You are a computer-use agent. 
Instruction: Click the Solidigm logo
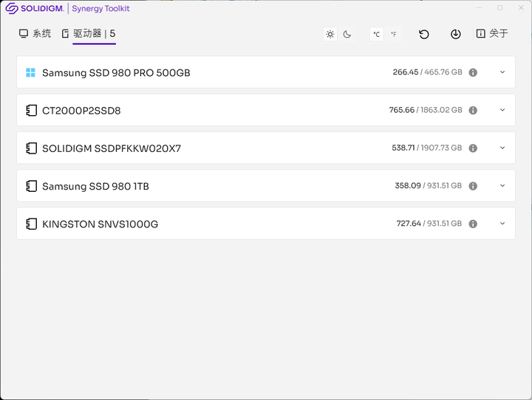(35, 8)
